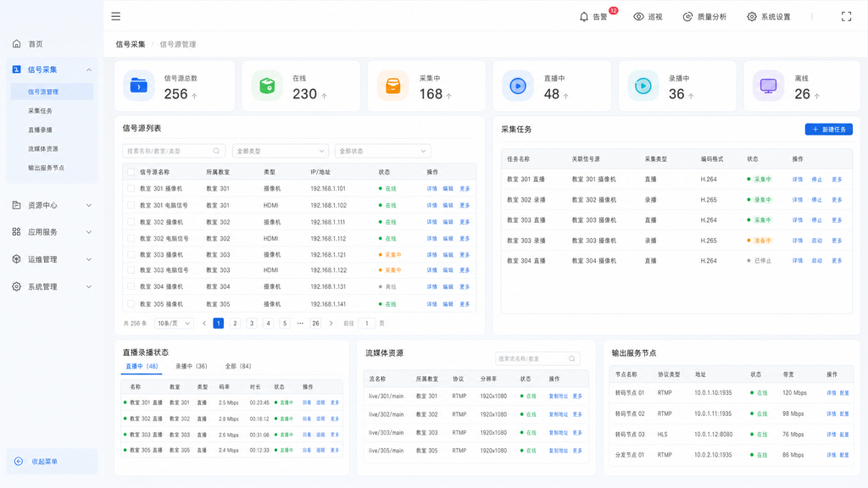868x488 pixels.
Task: Open 更多 menu for 教室 301 直播 task
Action: tap(837, 180)
